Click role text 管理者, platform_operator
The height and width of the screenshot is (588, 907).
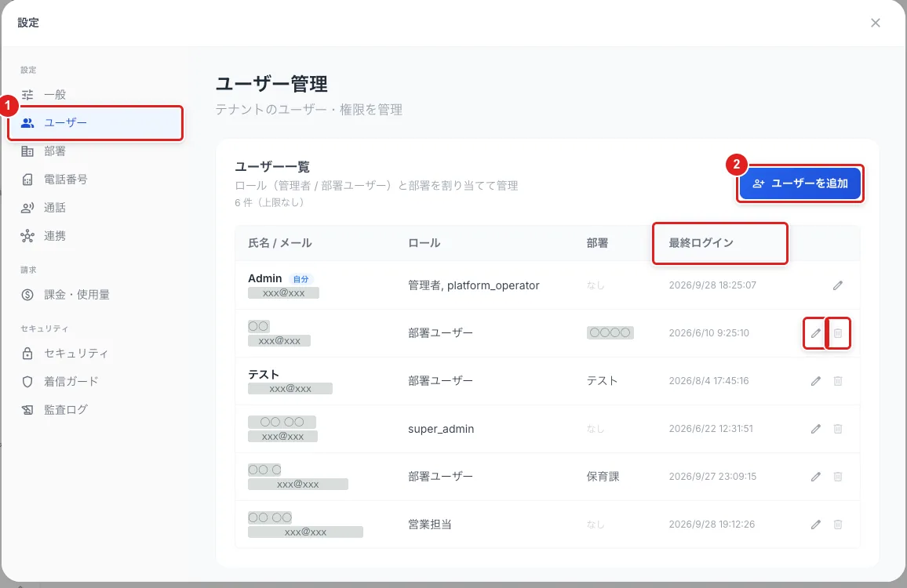pos(474,285)
